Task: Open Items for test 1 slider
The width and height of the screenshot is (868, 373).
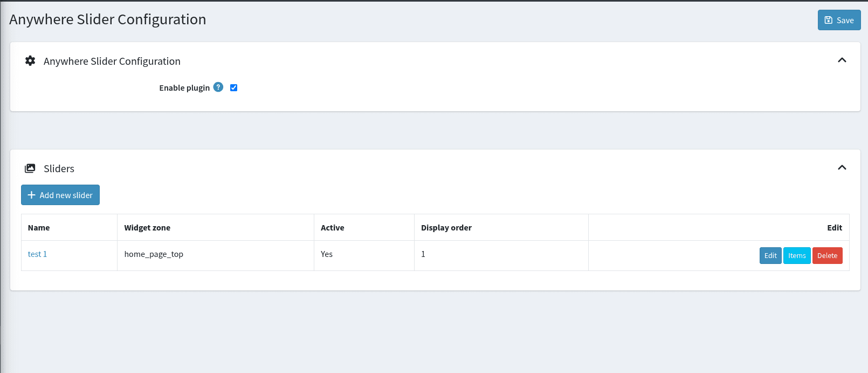Action: click(797, 255)
